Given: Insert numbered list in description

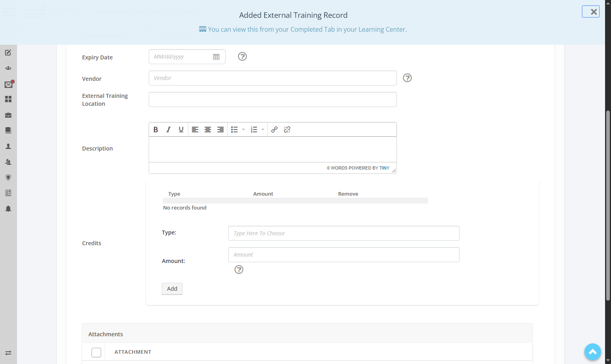Looking at the screenshot, I should pos(254,130).
